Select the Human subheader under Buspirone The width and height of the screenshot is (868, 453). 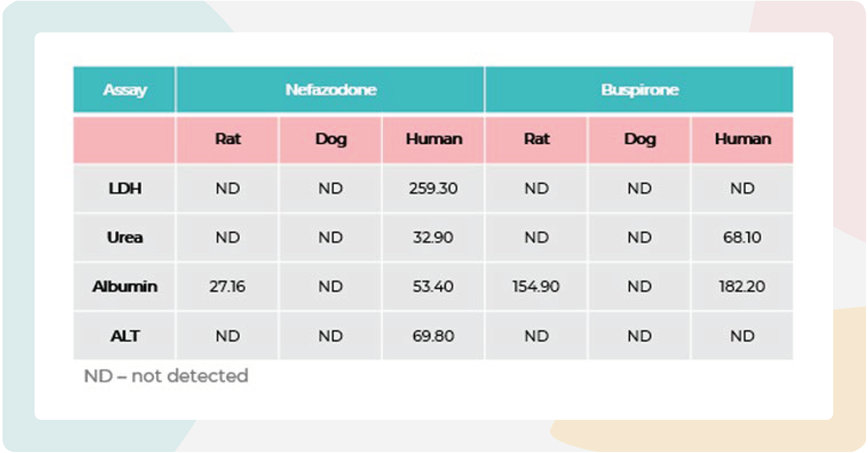pyautogui.click(x=742, y=139)
